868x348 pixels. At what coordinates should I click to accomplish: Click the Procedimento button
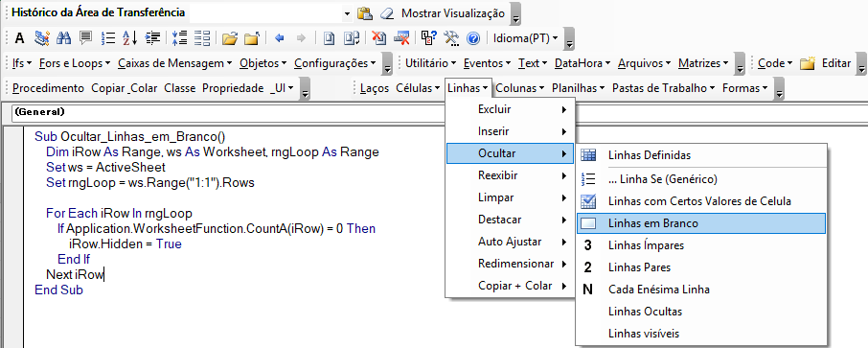48,88
